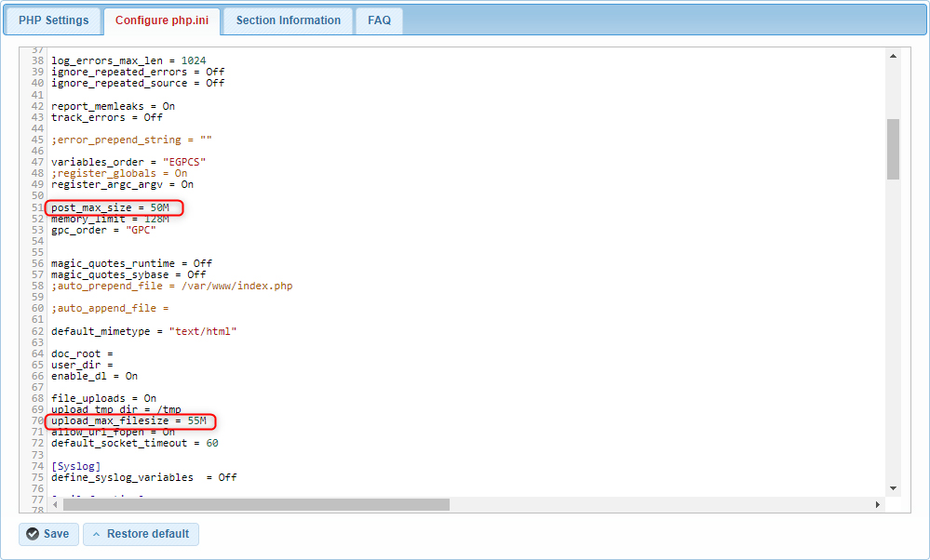This screenshot has height=560, width=930.
Task: Place cursor on the post_max_size = 50M line
Action: click(x=110, y=207)
